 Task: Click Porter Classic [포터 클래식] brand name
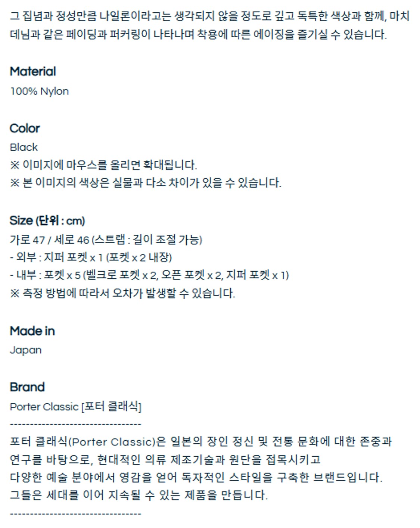(x=76, y=406)
